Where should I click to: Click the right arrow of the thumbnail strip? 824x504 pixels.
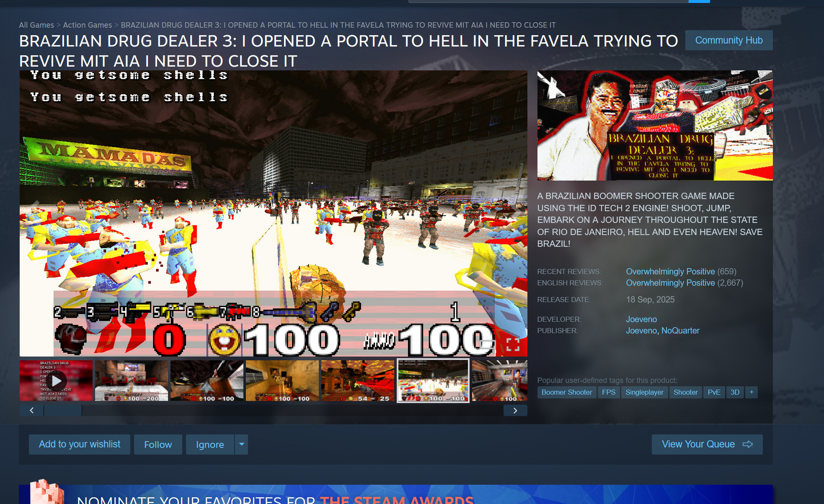(x=515, y=411)
